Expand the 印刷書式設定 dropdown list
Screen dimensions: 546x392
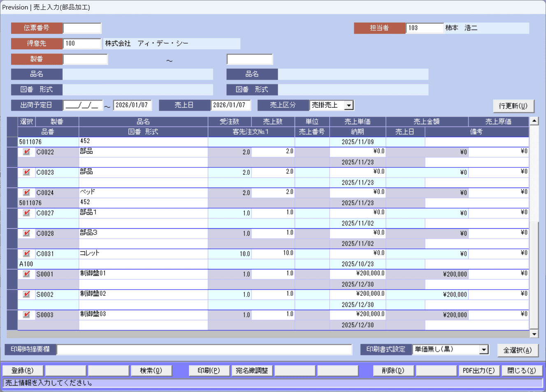pos(484,350)
